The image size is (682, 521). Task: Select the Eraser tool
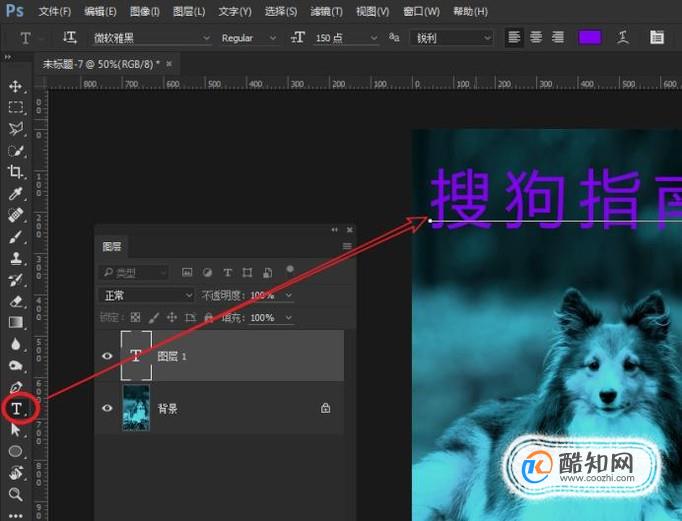(x=16, y=301)
